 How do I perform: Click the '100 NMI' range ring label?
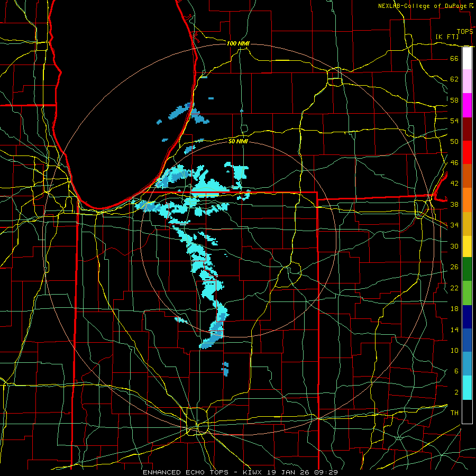pos(238,44)
